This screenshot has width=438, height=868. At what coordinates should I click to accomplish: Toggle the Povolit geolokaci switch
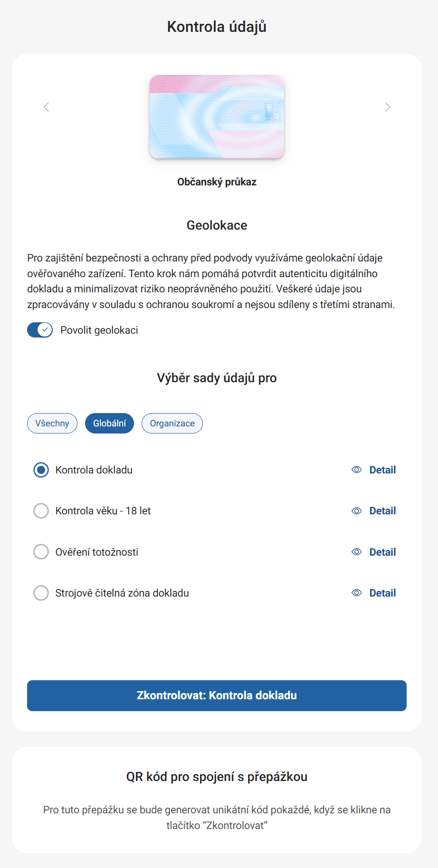click(x=40, y=330)
